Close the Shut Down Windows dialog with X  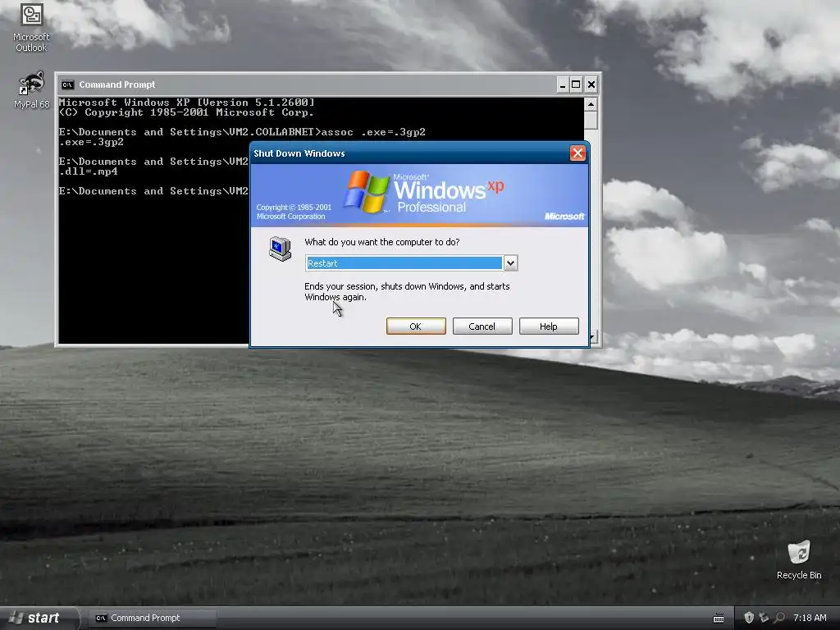[x=577, y=153]
